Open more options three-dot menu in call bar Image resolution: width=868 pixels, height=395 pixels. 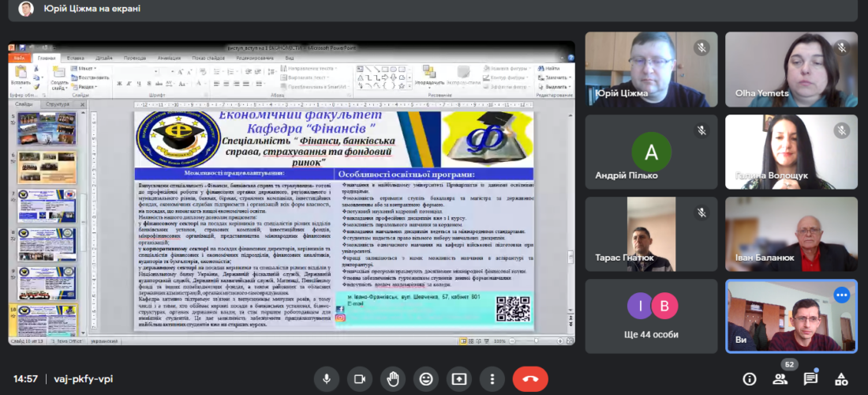click(x=492, y=378)
